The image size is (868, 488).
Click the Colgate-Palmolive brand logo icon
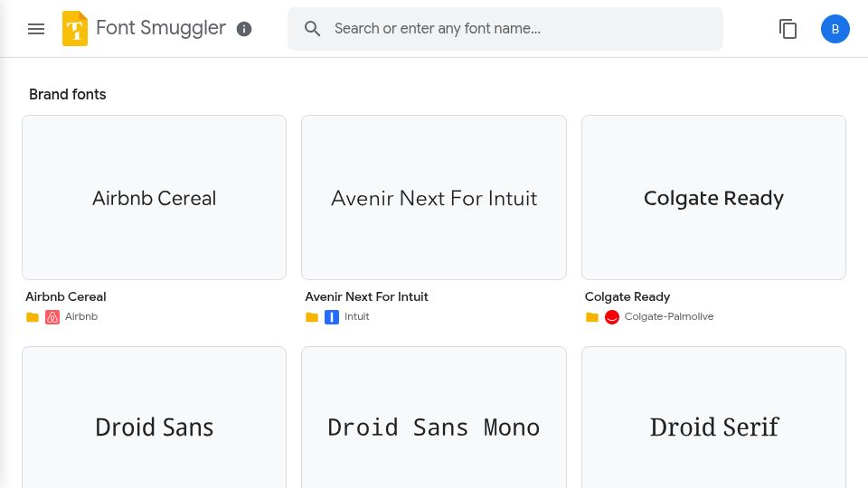tap(612, 317)
